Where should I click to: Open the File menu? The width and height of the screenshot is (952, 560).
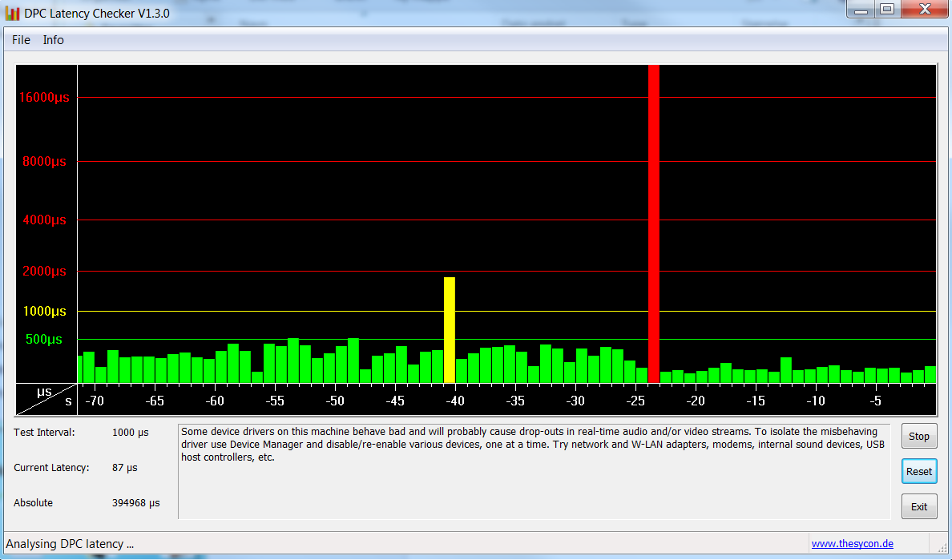click(21, 40)
